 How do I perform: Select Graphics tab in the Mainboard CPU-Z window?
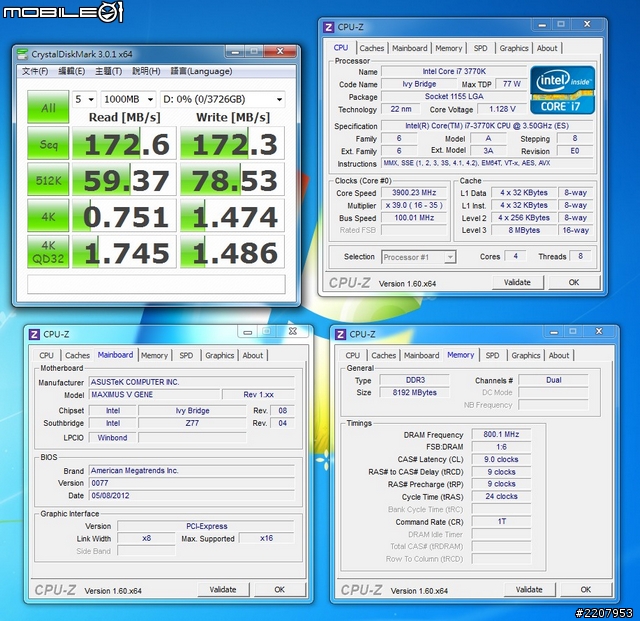[x=220, y=356]
